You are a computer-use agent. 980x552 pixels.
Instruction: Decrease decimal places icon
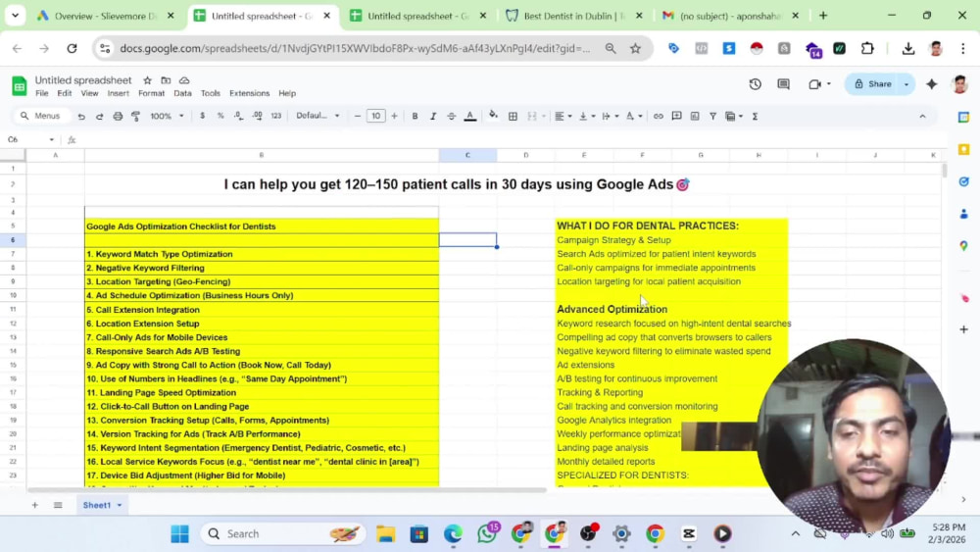tap(239, 116)
